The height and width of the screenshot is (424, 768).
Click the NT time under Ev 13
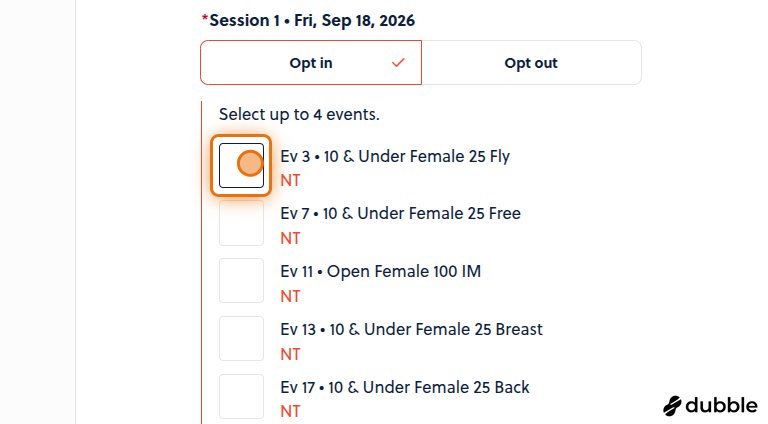(290, 354)
